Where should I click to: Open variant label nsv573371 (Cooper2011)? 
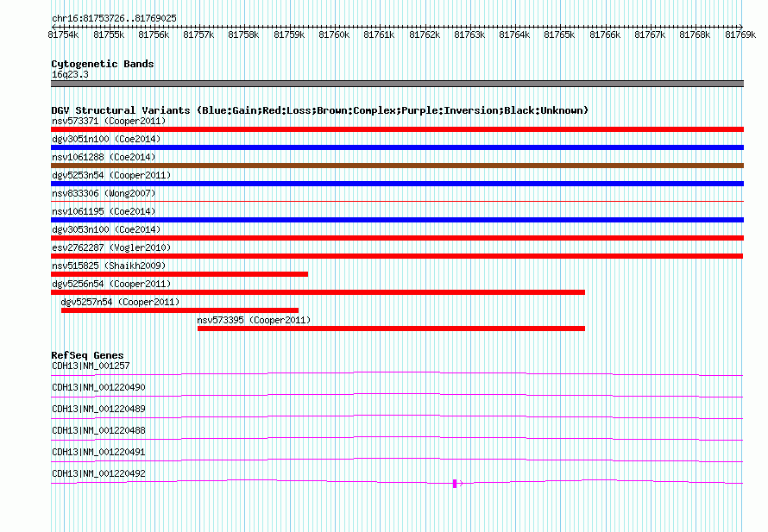click(x=109, y=121)
